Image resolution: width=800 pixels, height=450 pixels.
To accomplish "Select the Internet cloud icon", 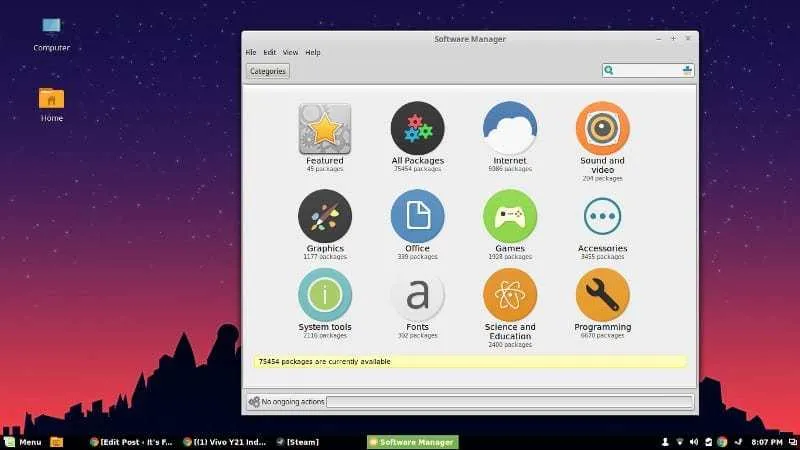I will pyautogui.click(x=510, y=129).
